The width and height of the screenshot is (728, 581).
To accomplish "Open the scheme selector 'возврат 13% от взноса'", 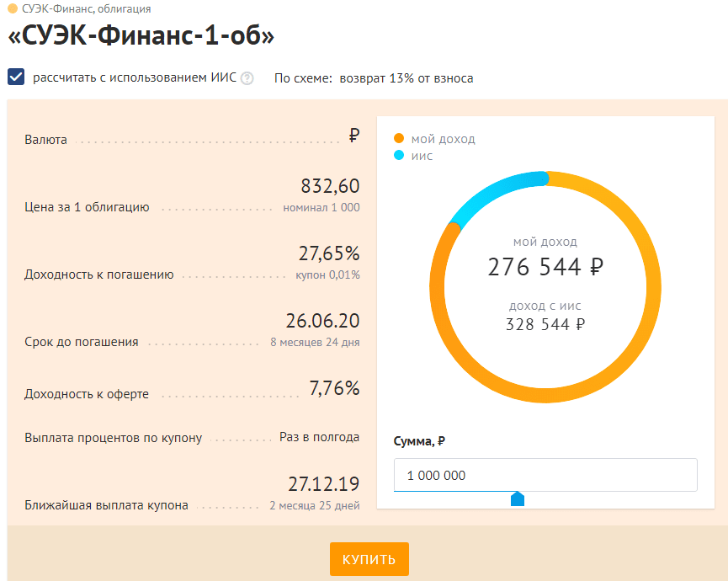I will [x=407, y=78].
